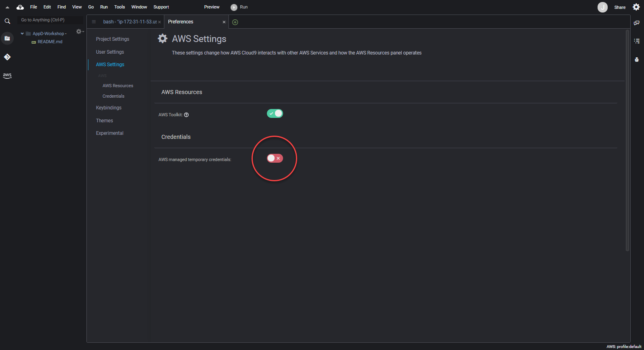Image resolution: width=644 pixels, height=350 pixels.
Task: Open the Tools menu
Action: (x=120, y=7)
